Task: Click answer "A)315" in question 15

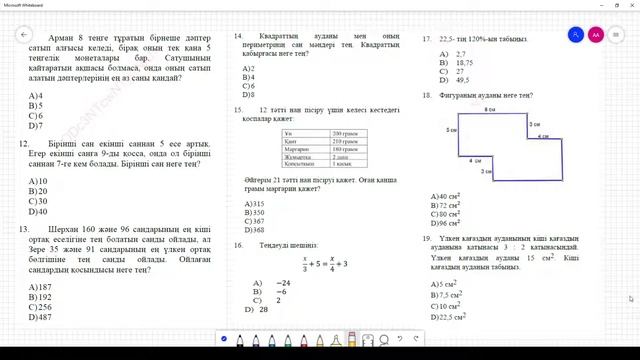Action: [x=254, y=204]
